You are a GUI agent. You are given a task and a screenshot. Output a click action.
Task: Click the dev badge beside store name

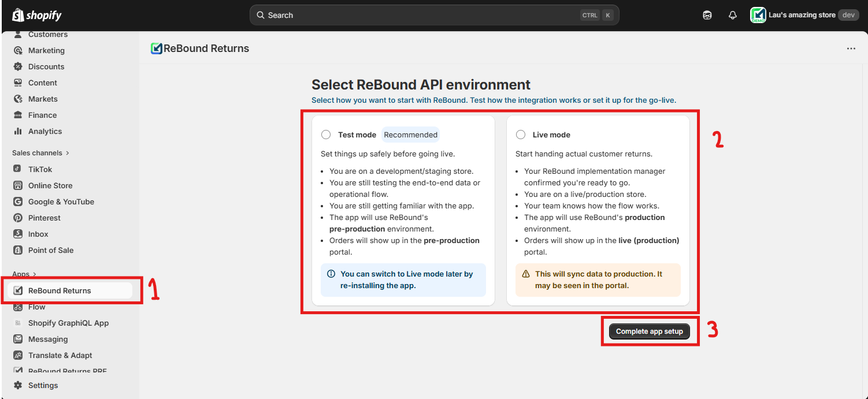point(848,15)
